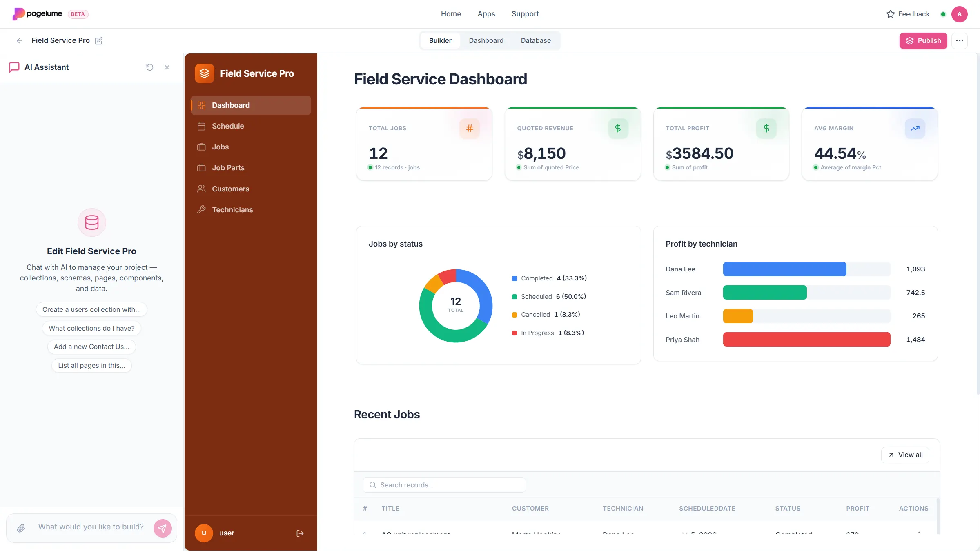Choose the 'What collections do I have?' suggestion

(91, 328)
